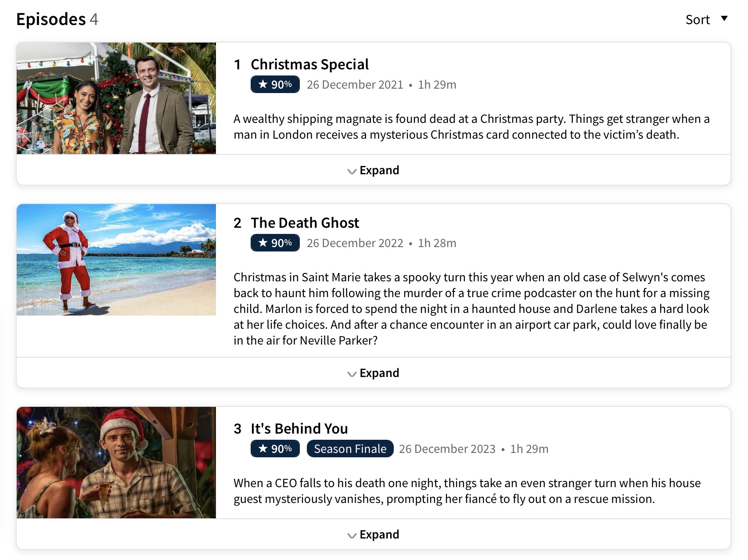
Task: Click the Episodes 4 heading
Action: 57,19
